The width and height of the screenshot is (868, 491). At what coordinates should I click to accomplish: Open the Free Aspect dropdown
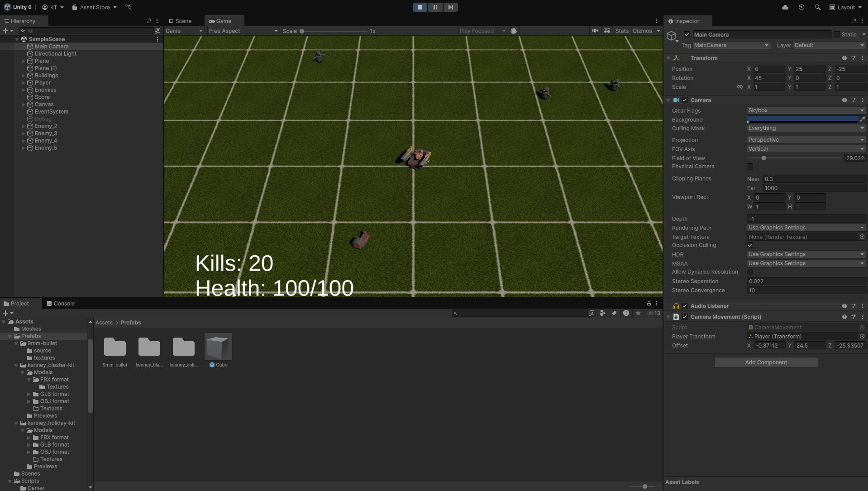(243, 31)
